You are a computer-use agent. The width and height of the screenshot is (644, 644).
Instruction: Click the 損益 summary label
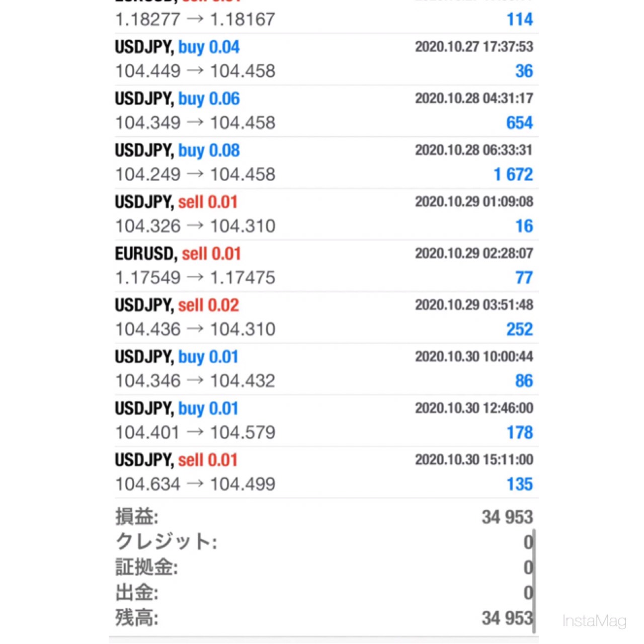pos(137,517)
